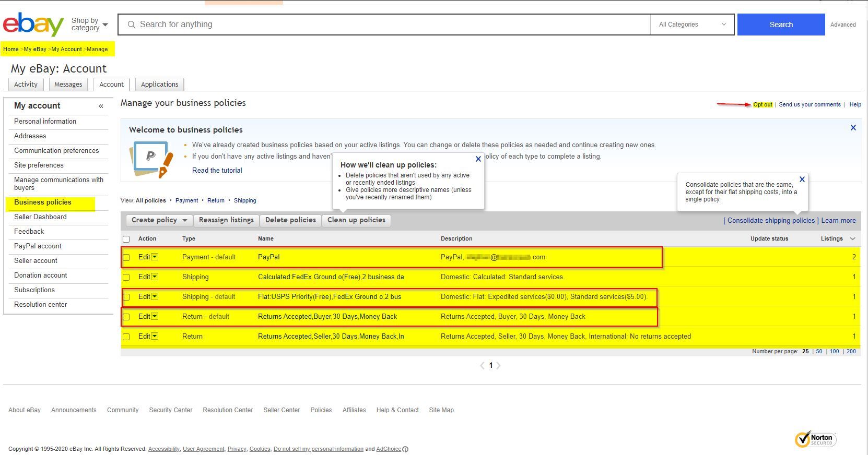Click the Reassign listings button
This screenshot has height=455, width=868.
(226, 220)
